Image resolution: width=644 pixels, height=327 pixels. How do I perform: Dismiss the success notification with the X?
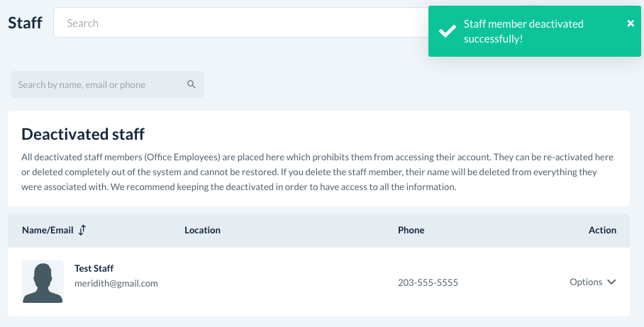[x=631, y=23]
